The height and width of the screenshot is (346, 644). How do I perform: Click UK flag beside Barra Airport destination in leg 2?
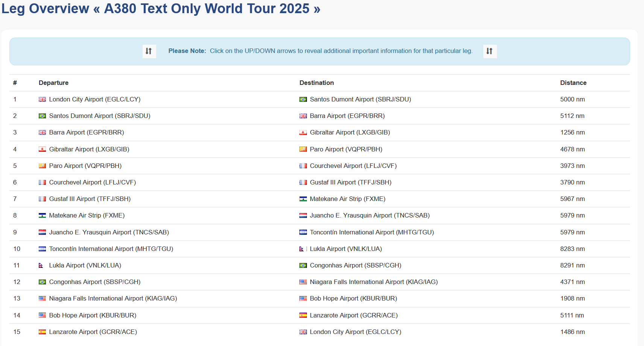303,116
